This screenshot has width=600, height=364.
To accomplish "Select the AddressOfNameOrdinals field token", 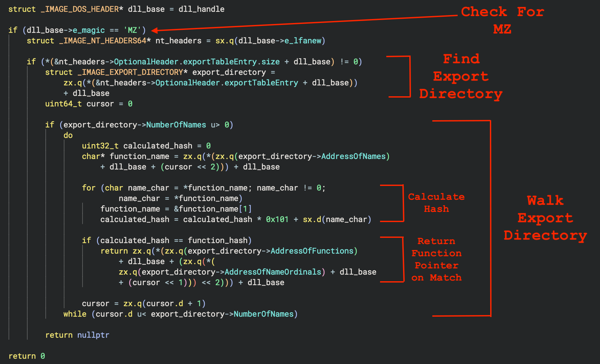I will pyautogui.click(x=273, y=272).
